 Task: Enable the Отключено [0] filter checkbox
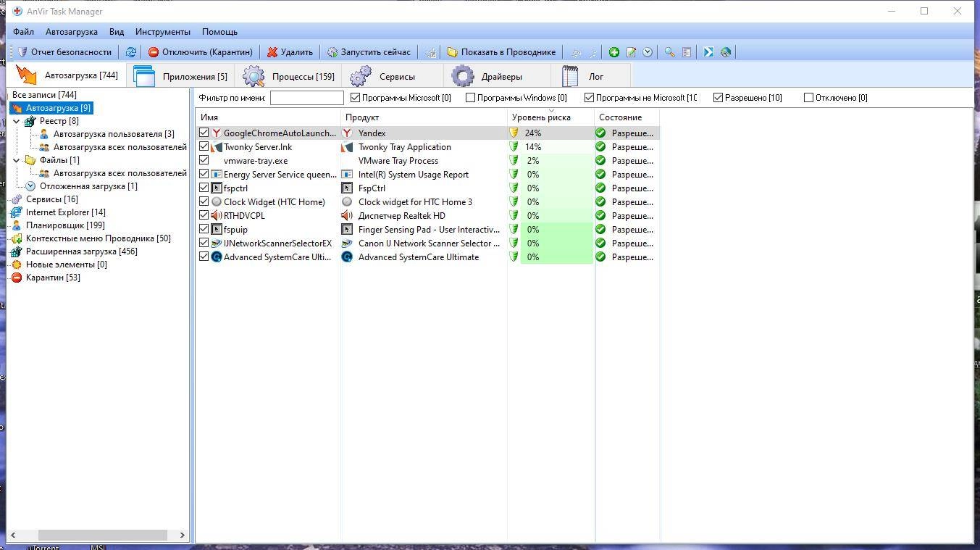click(809, 98)
